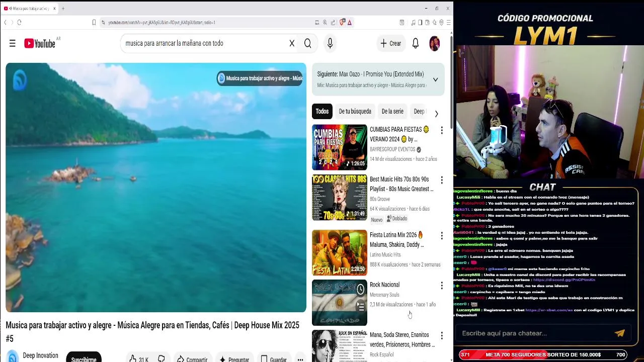Image resolution: width=644 pixels, height=362 pixels.
Task: Add Rock Nacional to queue icon
Action: point(361,306)
